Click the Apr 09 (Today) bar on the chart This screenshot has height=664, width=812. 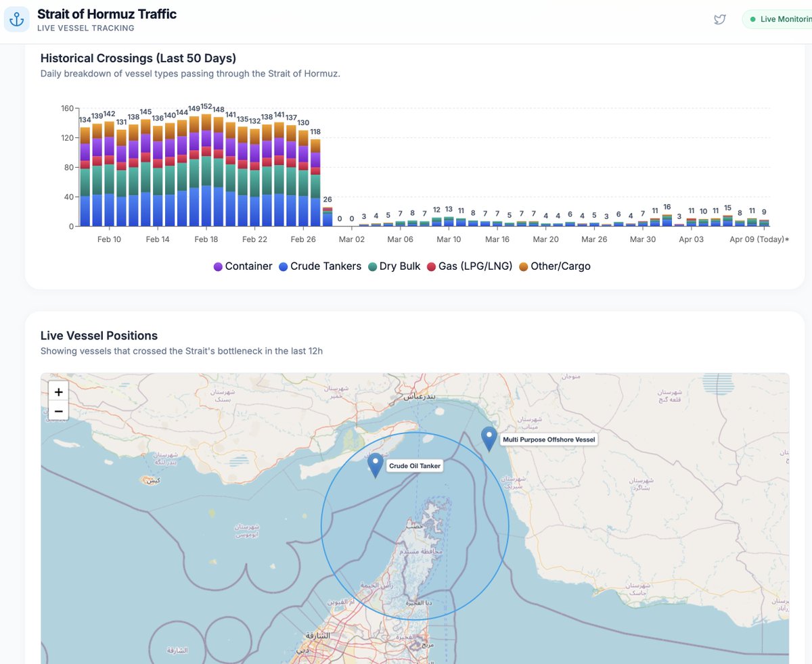point(763,220)
